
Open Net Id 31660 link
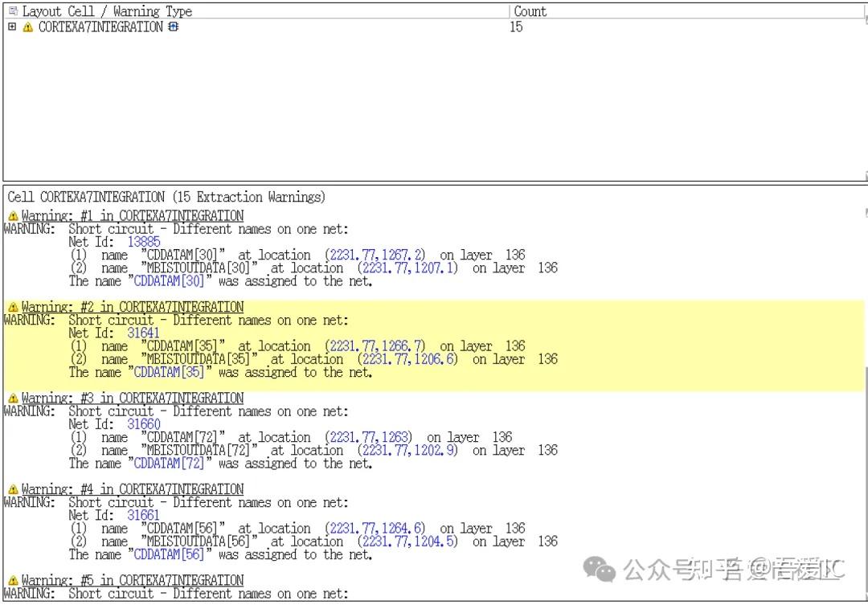pyautogui.click(x=143, y=424)
